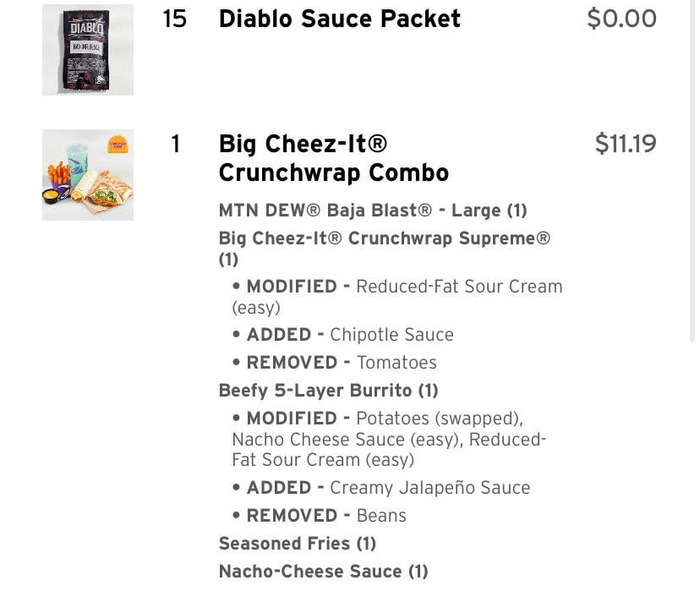
Task: Click the $11.19 combo price
Action: coord(625,144)
